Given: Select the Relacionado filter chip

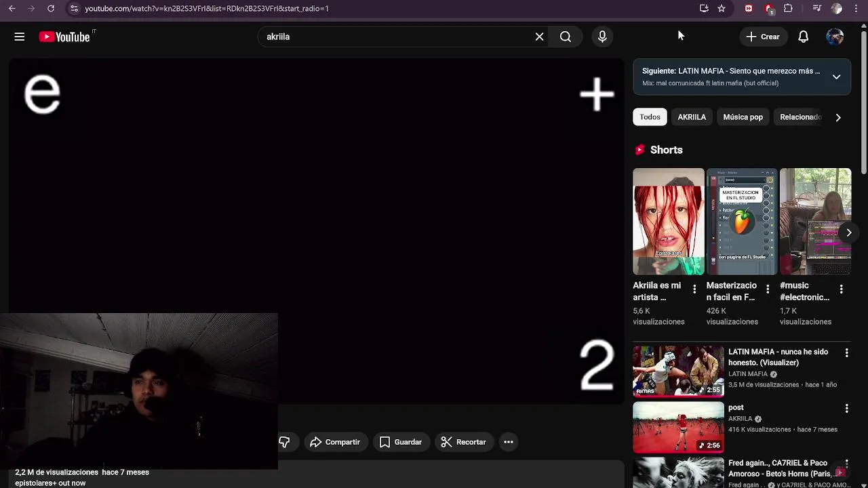Looking at the screenshot, I should click(x=800, y=117).
